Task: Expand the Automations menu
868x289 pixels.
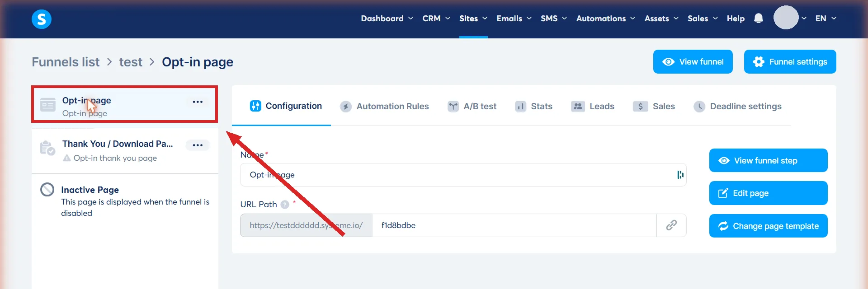Action: pyautogui.click(x=606, y=19)
